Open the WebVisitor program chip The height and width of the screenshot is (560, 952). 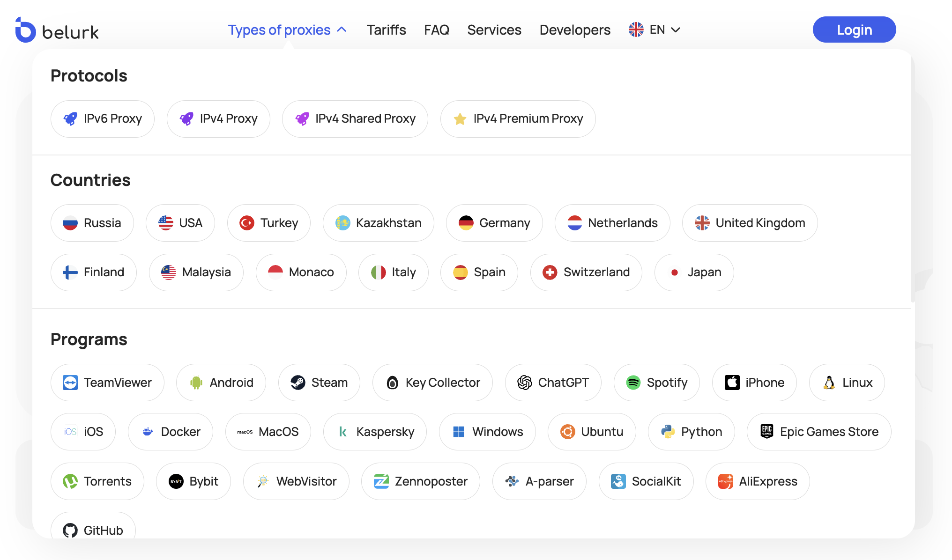[296, 481]
